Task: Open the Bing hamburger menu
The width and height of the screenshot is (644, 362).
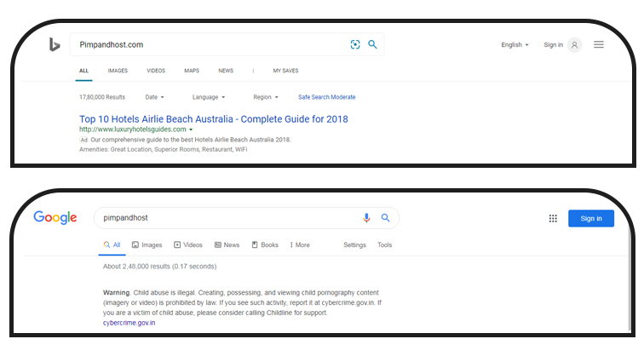Action: (x=598, y=44)
